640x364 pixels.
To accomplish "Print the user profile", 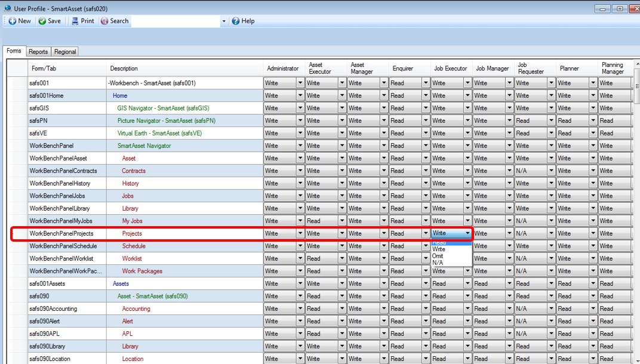I will [x=82, y=21].
